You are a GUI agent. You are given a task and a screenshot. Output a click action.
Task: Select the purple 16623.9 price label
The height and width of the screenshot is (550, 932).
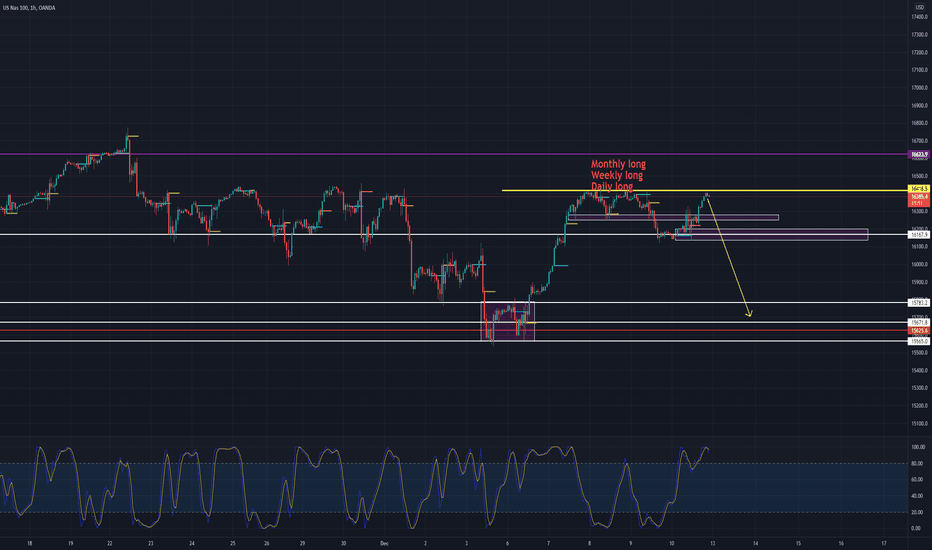coord(920,155)
